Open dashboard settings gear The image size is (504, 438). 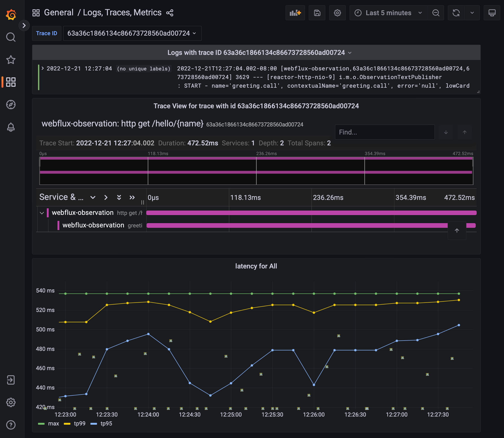tap(337, 13)
